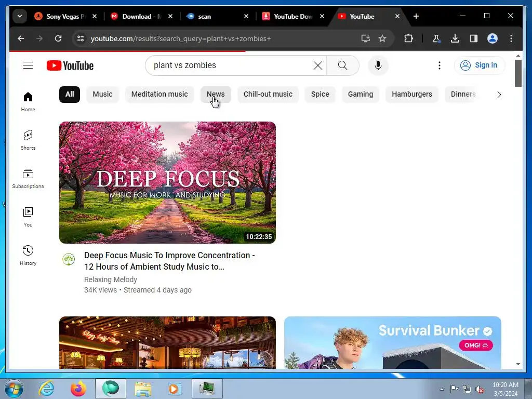This screenshot has width=532, height=399.
Task: Select the Music filter chip
Action: pos(102,95)
